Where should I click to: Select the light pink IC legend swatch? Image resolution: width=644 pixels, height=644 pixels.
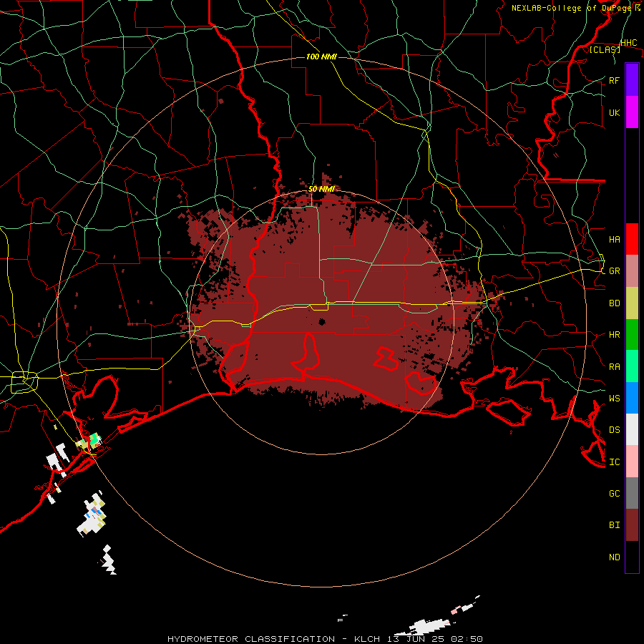coord(632,462)
